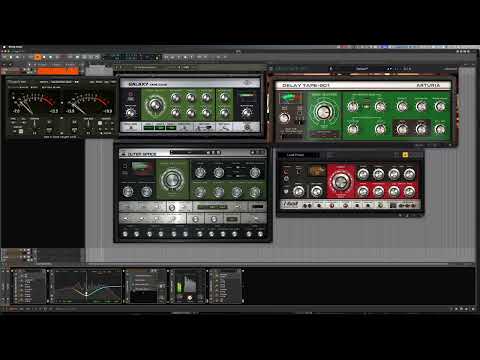Click the left VU meter needle display

point(33,104)
